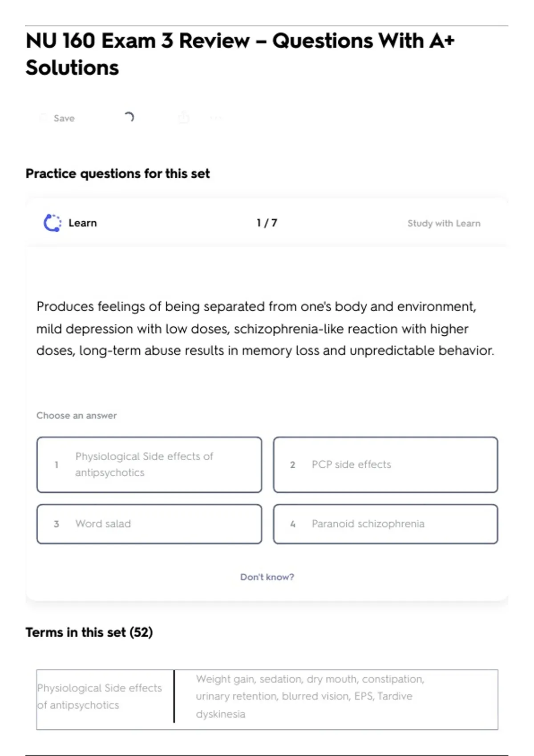The width and height of the screenshot is (534, 756).
Task: Select answer 'Physiological Side effects of antipsychotics'
Action: (x=149, y=465)
